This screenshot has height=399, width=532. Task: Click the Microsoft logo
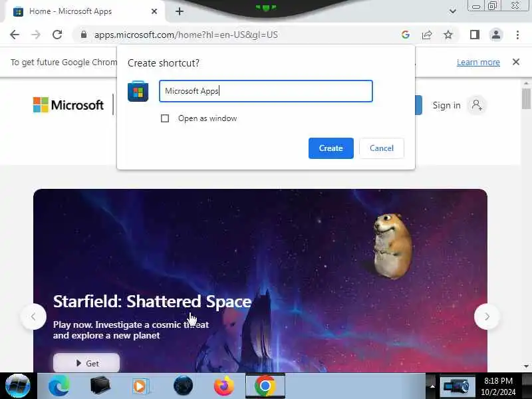click(x=68, y=105)
